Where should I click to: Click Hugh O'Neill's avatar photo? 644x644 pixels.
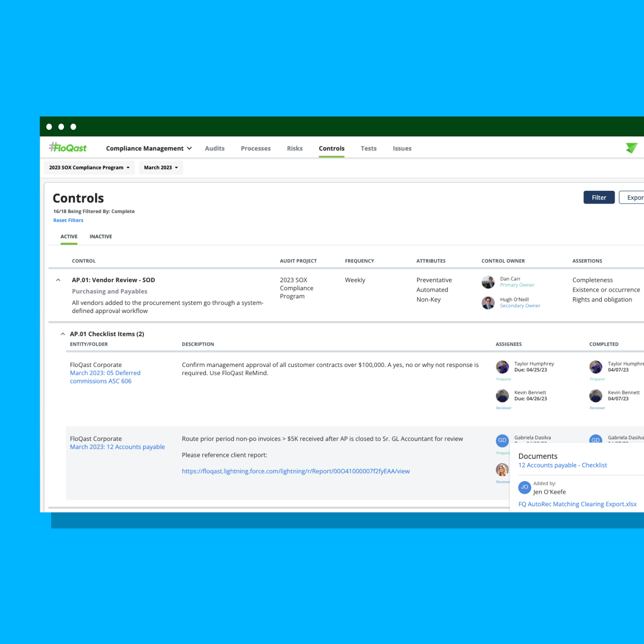pos(488,303)
